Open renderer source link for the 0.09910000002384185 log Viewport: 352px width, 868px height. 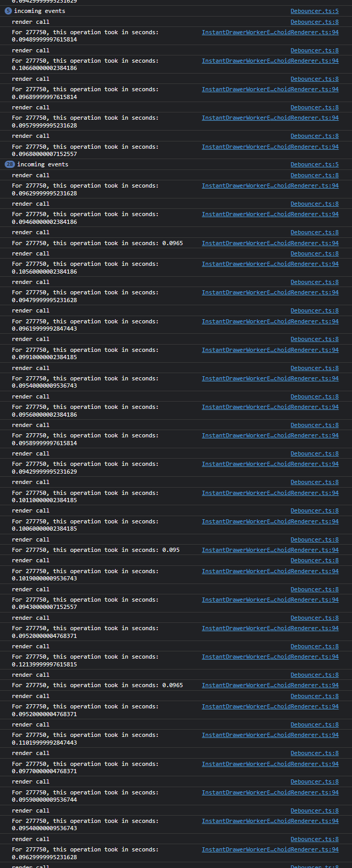tap(270, 350)
